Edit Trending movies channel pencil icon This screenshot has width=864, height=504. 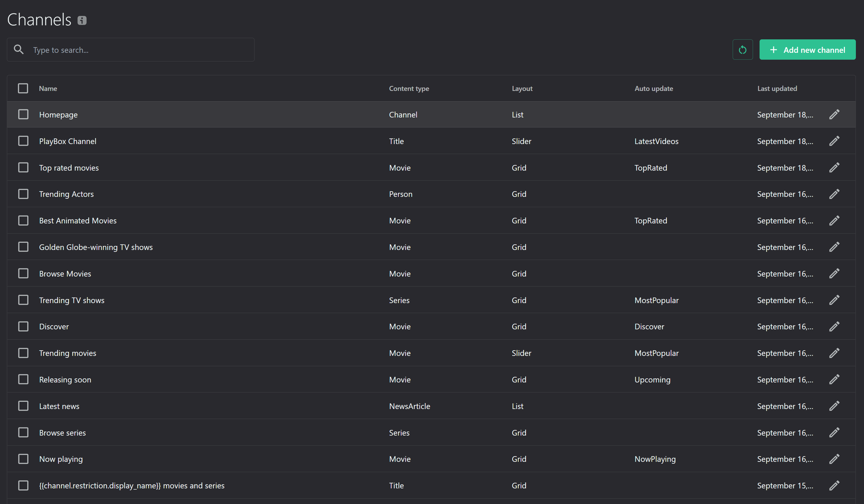point(834,353)
